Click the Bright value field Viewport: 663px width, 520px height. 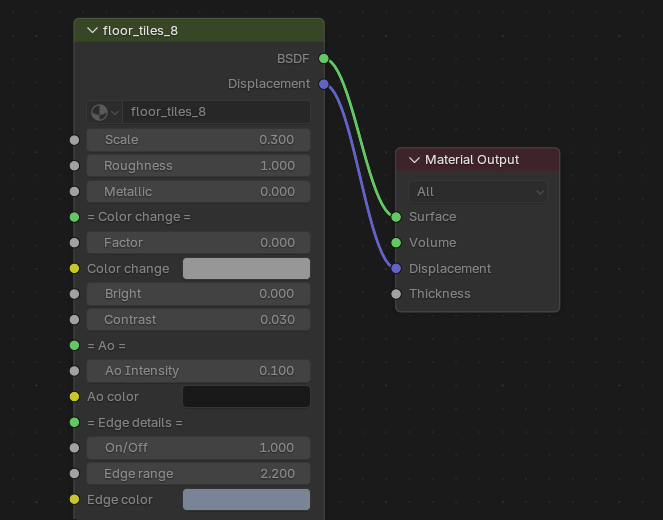point(198,294)
